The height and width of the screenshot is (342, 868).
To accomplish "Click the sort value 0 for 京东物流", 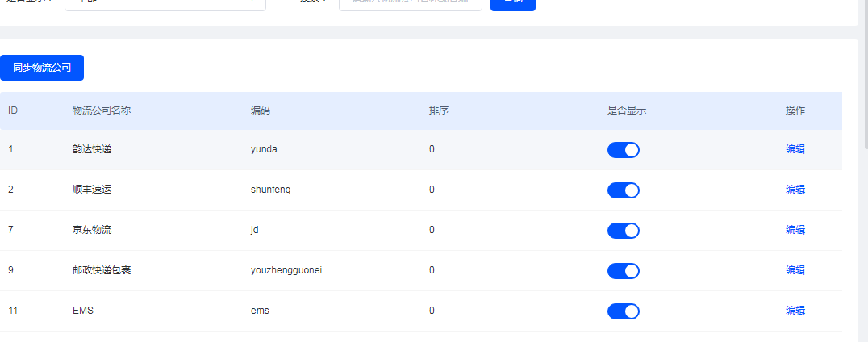I will [x=432, y=230].
